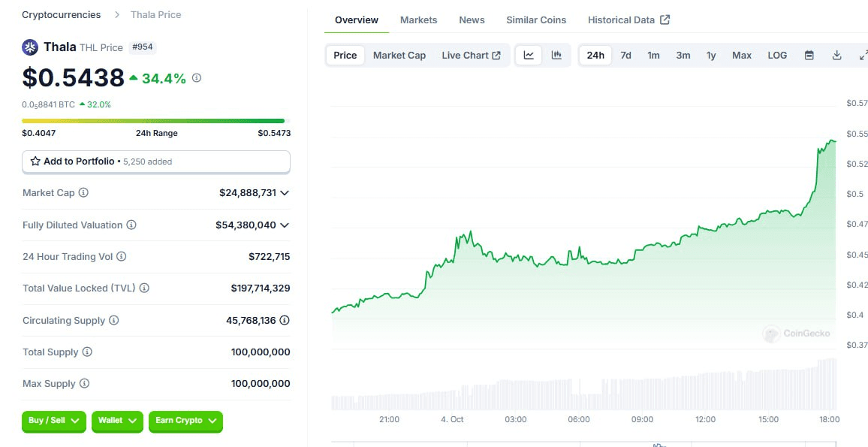Click the $722,715 trading volume value

click(x=269, y=256)
